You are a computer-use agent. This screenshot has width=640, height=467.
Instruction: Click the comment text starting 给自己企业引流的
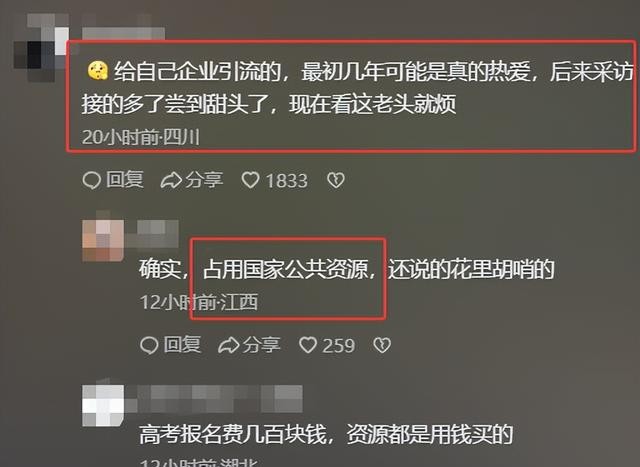357,88
